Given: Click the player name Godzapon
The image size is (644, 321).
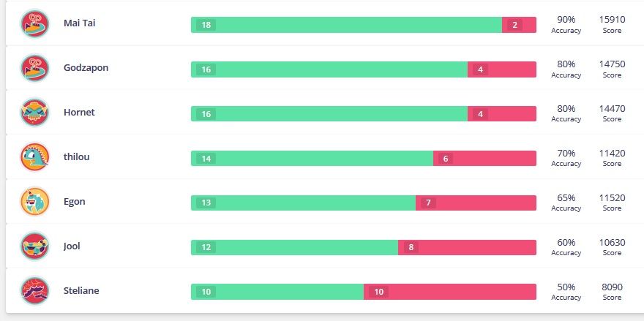Looking at the screenshot, I should point(86,68).
